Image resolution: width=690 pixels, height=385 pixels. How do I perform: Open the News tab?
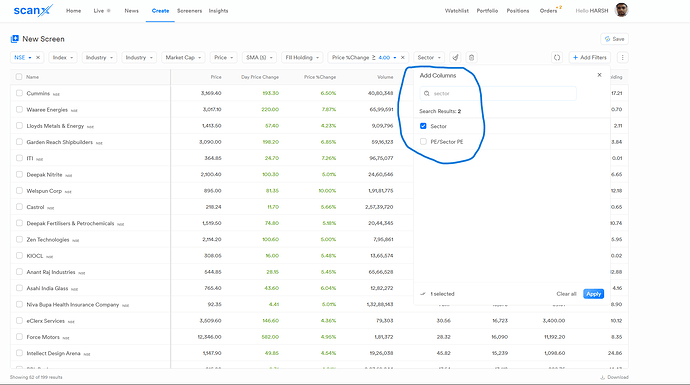point(131,11)
